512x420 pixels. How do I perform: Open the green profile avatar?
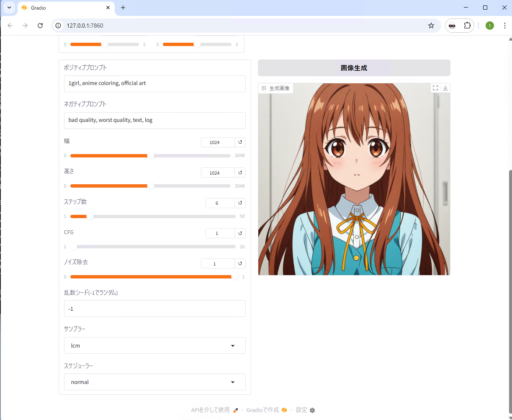click(490, 26)
